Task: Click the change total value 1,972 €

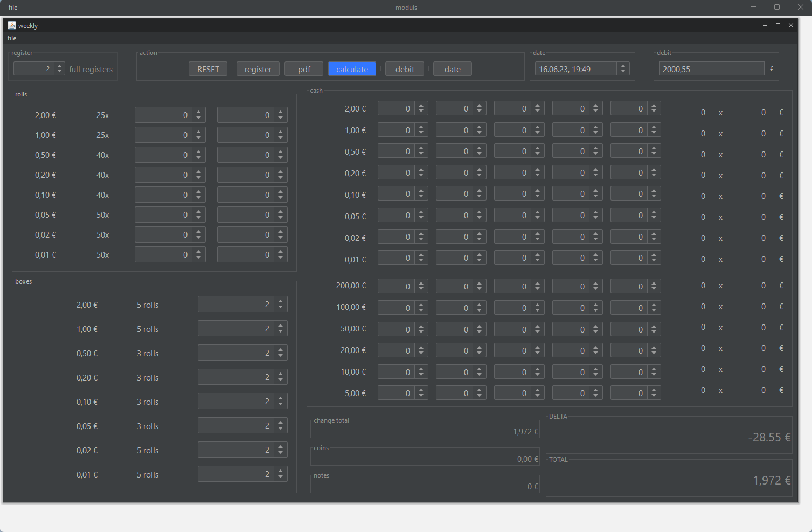Action: click(x=525, y=431)
